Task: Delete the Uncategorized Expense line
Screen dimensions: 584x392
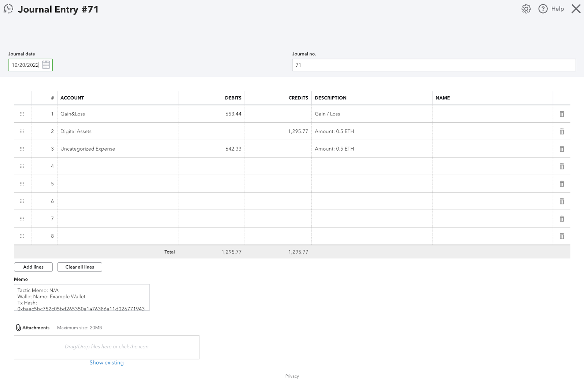Action: 562,149
